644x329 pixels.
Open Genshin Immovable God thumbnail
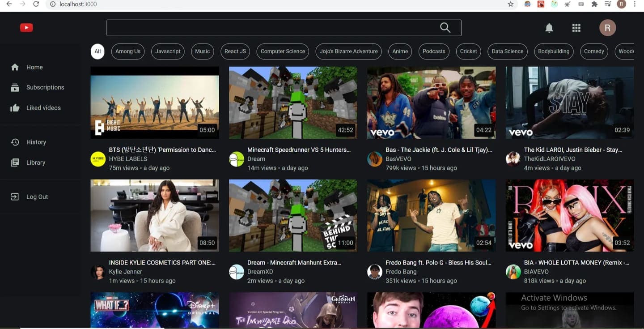(x=293, y=310)
